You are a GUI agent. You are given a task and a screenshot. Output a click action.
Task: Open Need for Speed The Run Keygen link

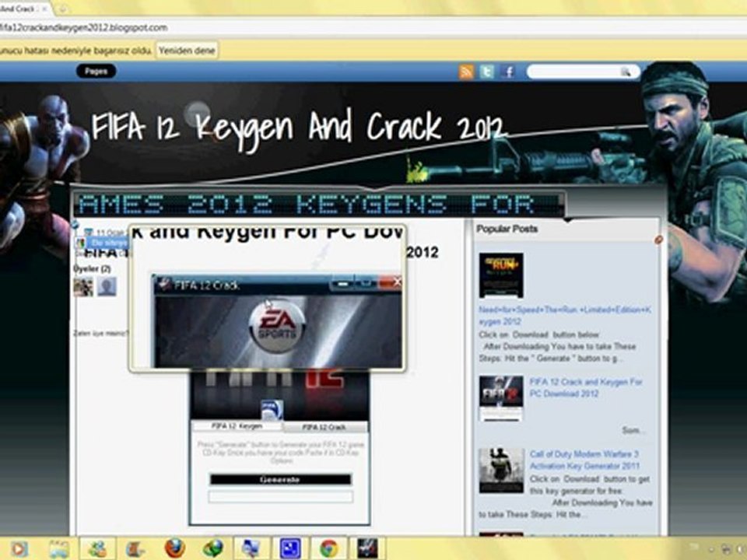coord(565,316)
